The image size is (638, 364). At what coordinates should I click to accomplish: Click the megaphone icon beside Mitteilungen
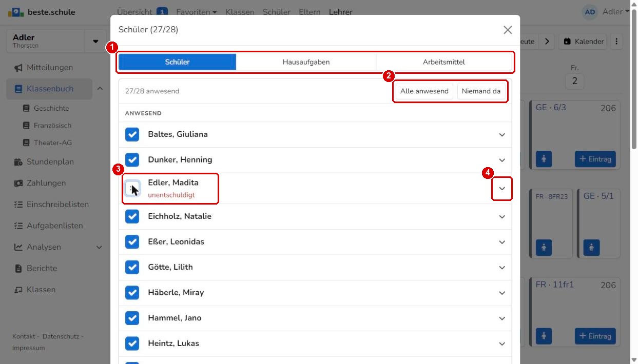(18, 68)
